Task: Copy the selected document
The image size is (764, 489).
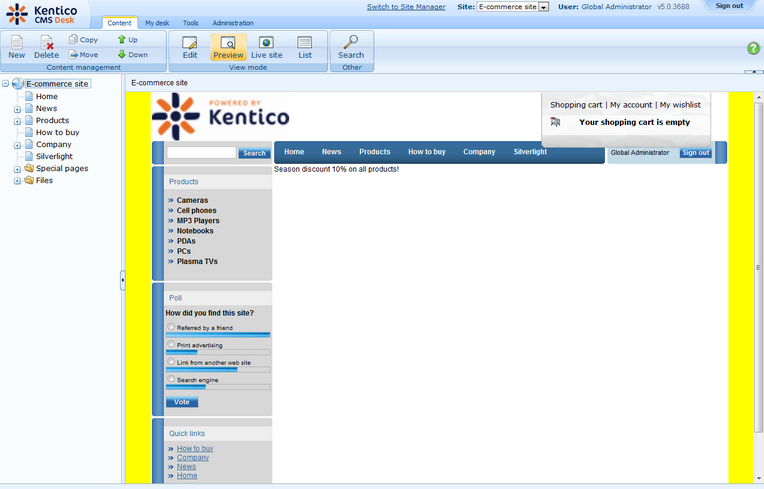Action: [x=83, y=39]
